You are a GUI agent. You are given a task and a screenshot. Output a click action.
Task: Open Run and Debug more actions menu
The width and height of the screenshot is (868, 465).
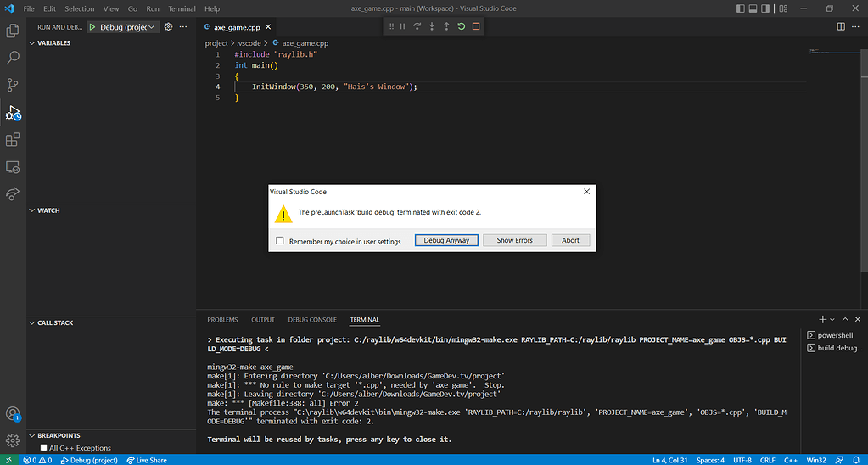pyautogui.click(x=183, y=26)
